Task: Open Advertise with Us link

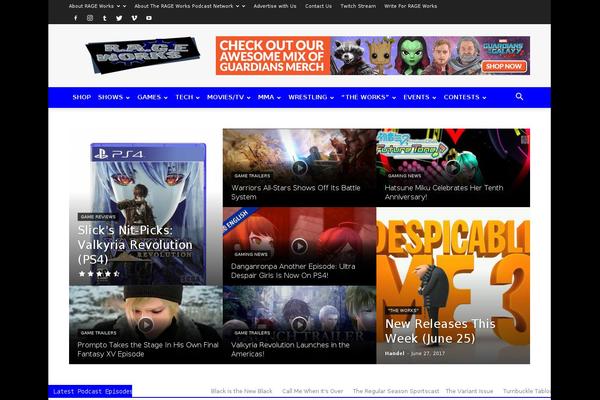Action: [x=275, y=6]
